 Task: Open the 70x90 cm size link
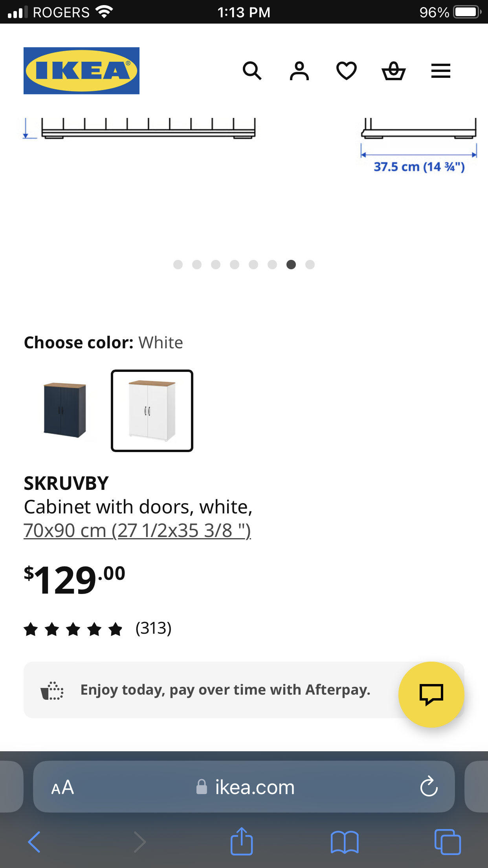[x=137, y=531]
